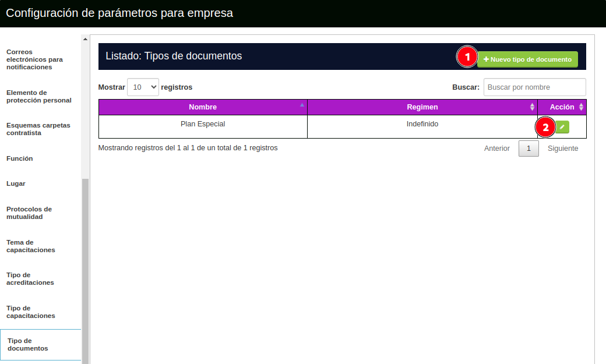606x364 pixels.
Task: Open the Mostrar registros count dropdown
Action: (143, 87)
